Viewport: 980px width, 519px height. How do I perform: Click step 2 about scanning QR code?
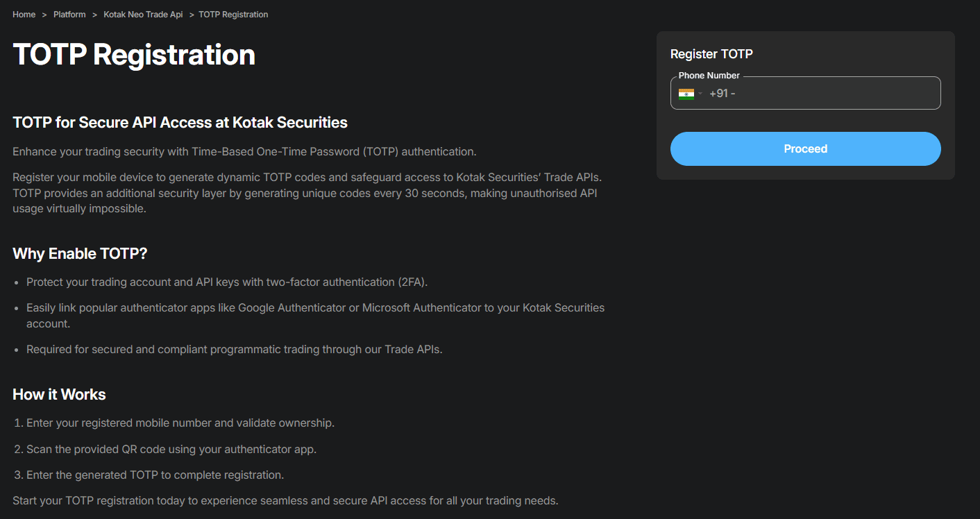point(171,450)
